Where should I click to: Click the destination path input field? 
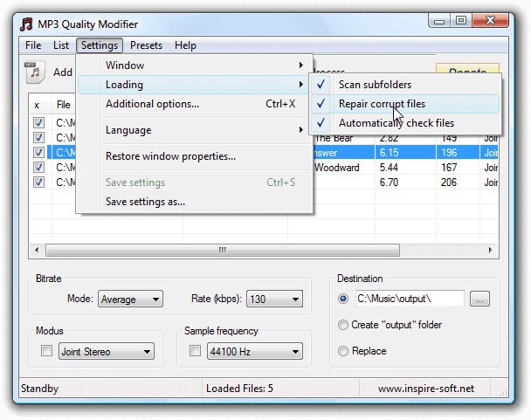click(409, 299)
